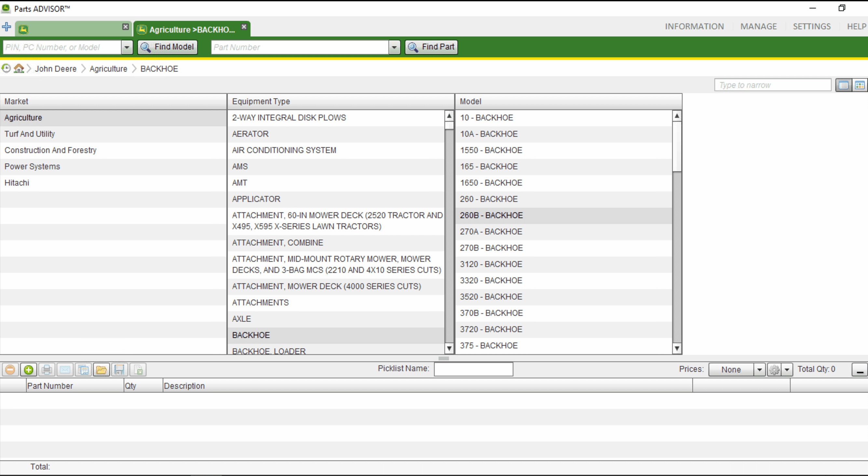The image size is (868, 476).
Task: Switch to list view layout
Action: click(843, 85)
